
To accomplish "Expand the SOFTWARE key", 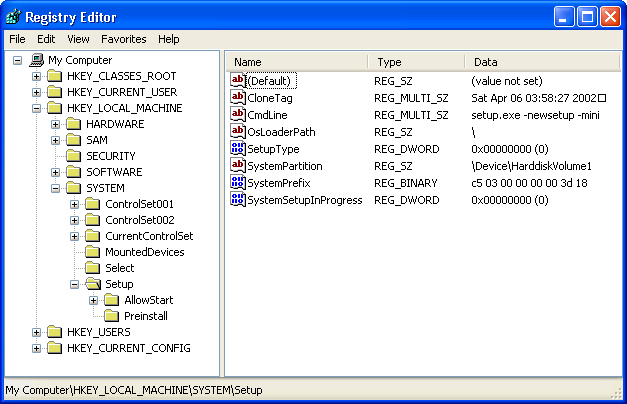I will [56, 172].
